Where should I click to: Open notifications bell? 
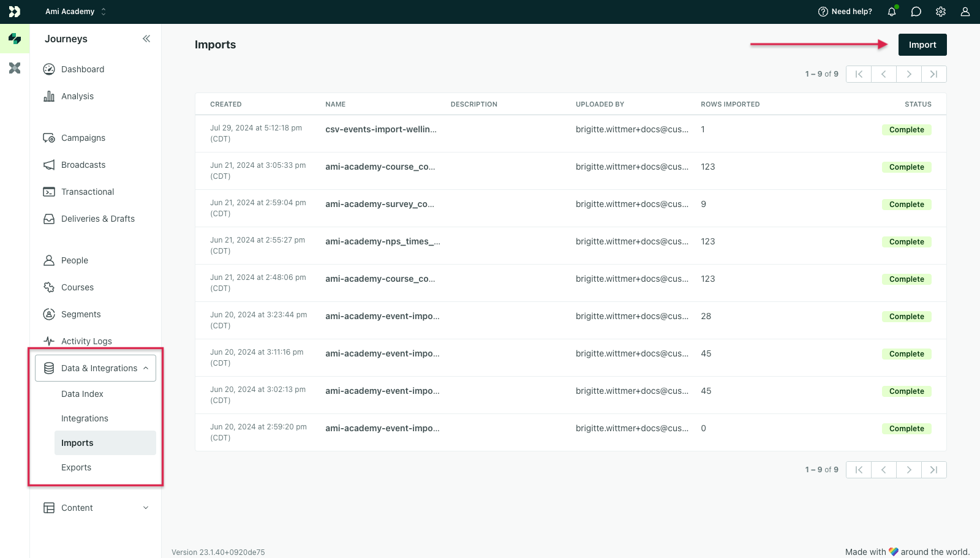pos(892,12)
